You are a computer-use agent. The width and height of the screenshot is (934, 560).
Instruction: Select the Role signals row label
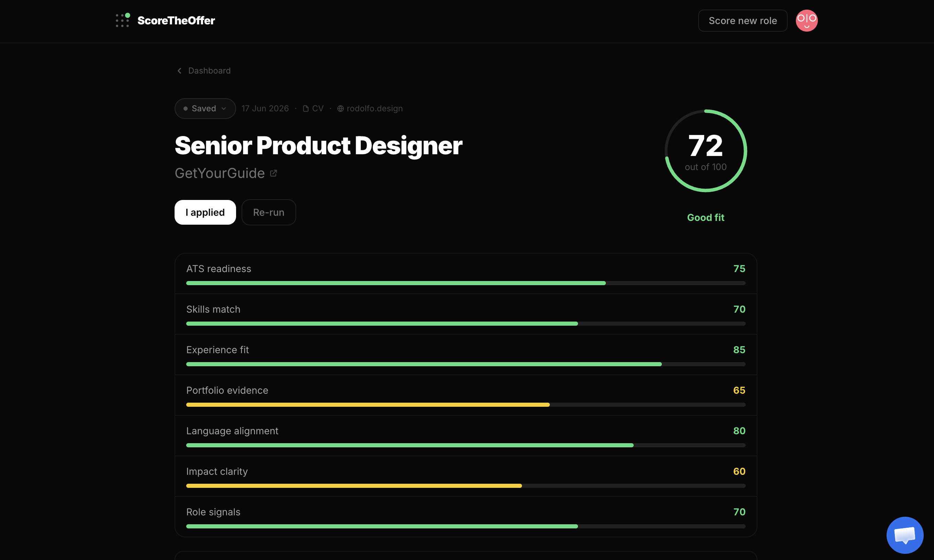[x=213, y=512]
